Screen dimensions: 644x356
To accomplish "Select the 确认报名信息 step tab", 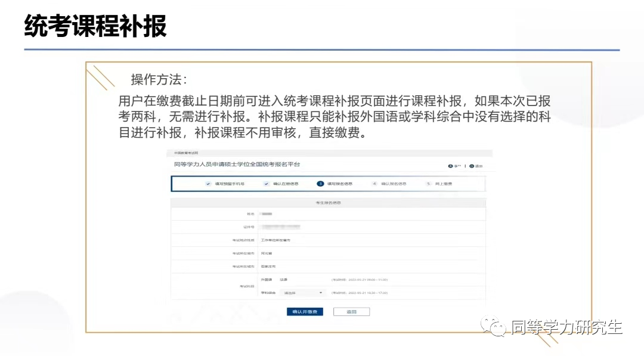I will coord(394,184).
